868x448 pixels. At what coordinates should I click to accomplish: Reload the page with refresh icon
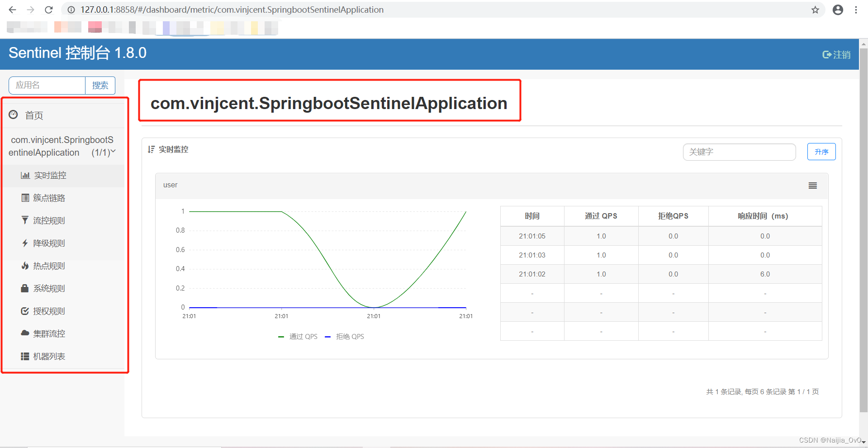(x=49, y=10)
